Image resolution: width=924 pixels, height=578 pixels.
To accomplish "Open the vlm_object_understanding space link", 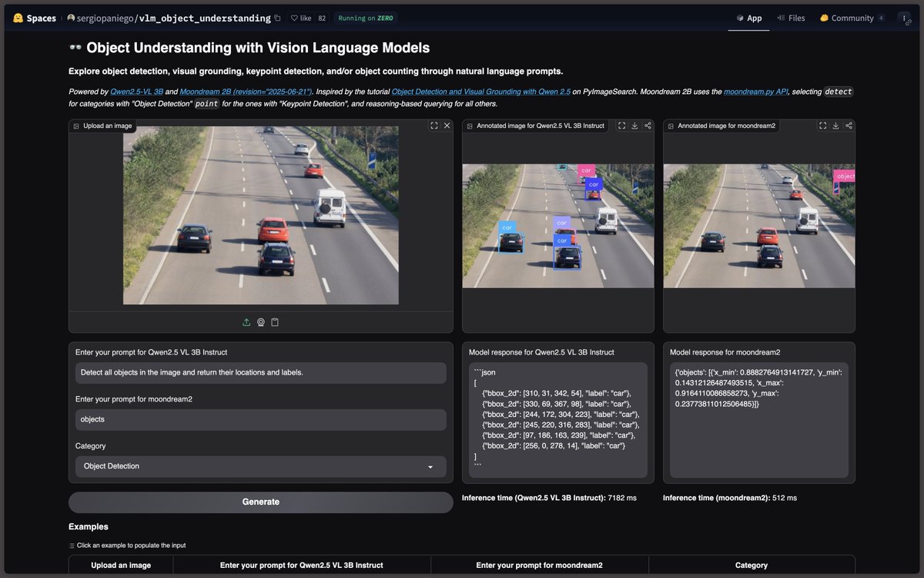I will coord(205,18).
